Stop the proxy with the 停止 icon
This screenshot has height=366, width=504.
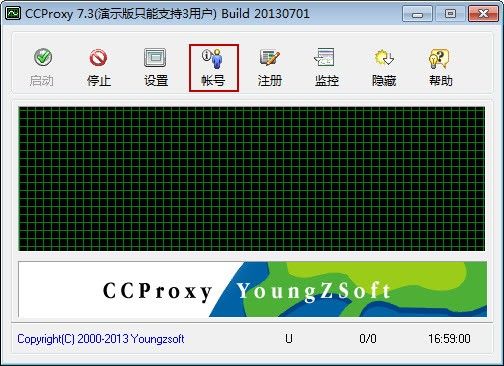click(98, 58)
